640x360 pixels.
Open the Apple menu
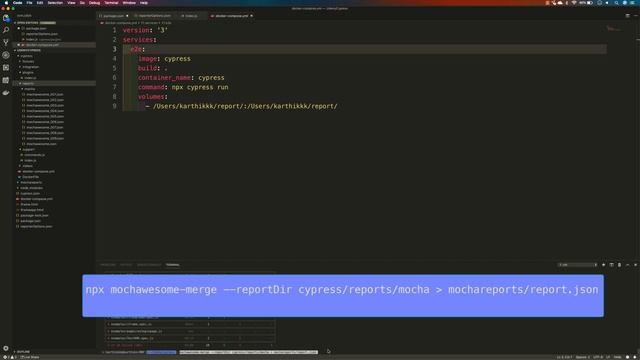[6, 3]
